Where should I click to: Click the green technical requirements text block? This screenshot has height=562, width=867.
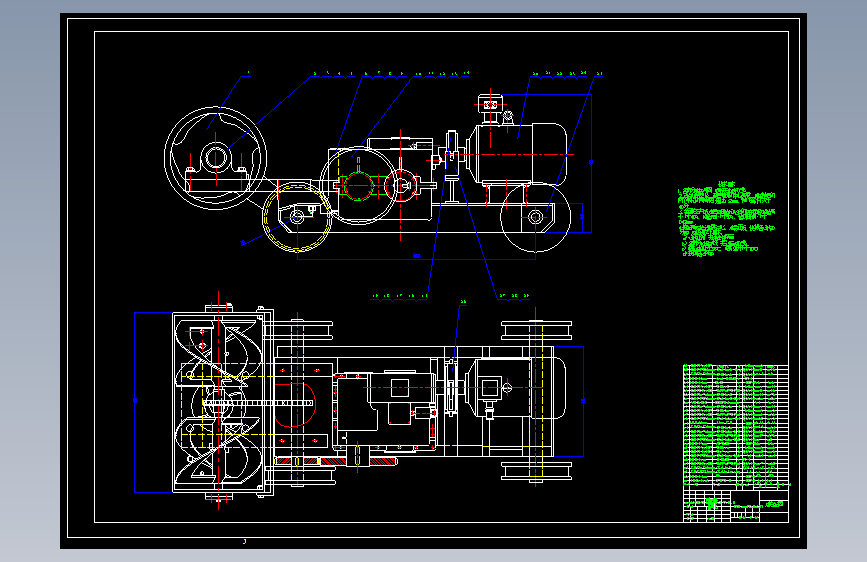pyautogui.click(x=727, y=220)
